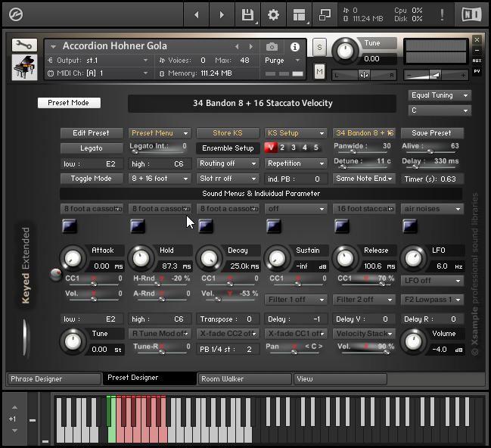The width and height of the screenshot is (491, 448).
Task: Toggle Mute M button
Action: tap(319, 72)
